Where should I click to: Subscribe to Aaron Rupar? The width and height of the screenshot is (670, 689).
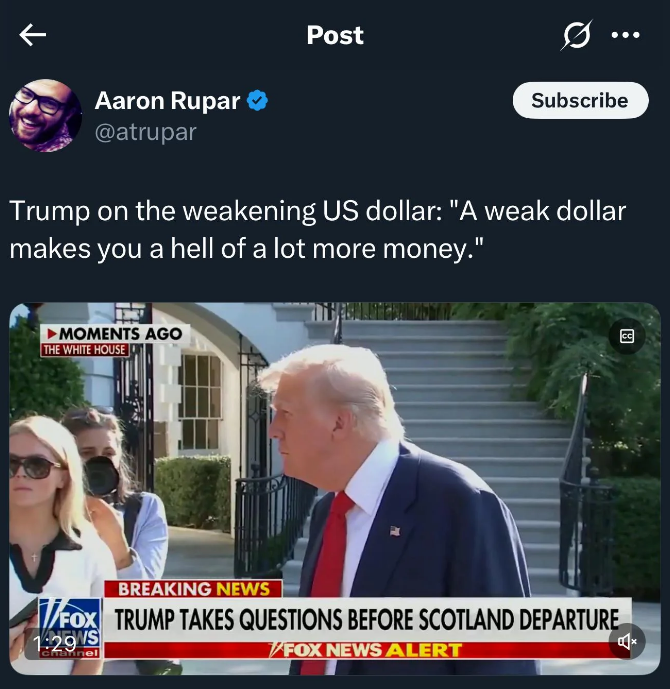tap(580, 100)
